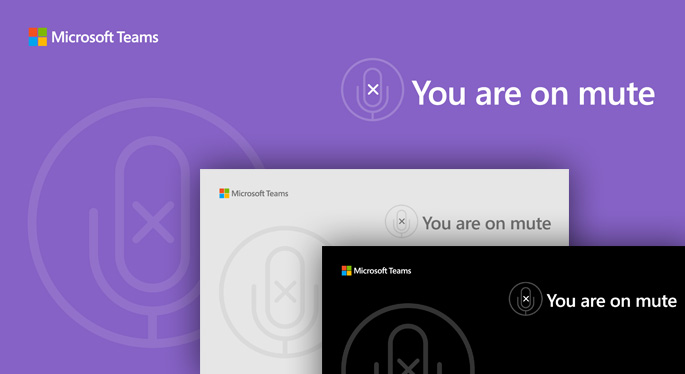Click the muted microphone icon on black card
Screen dimensions: 685x374
coord(526,298)
